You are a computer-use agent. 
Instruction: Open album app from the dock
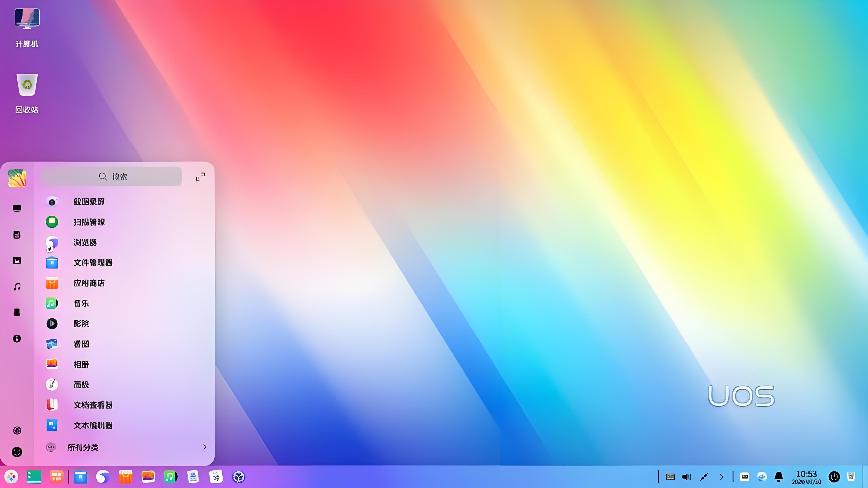[x=148, y=477]
